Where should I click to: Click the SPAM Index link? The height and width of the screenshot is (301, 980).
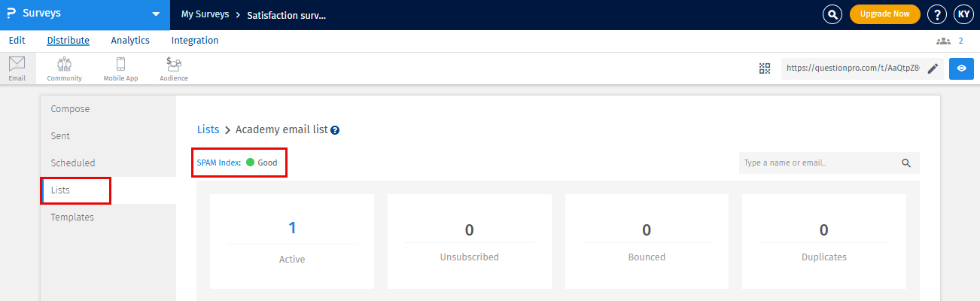218,163
